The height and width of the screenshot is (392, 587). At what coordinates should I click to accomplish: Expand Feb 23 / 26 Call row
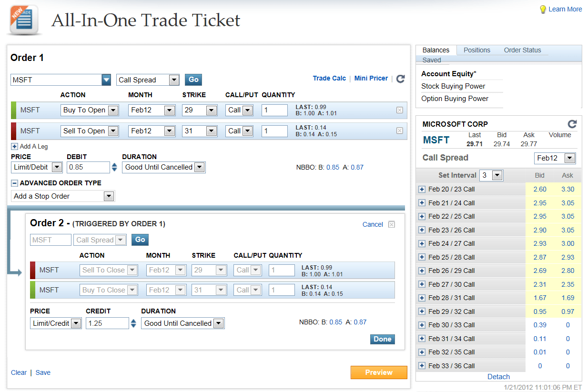tap(422, 230)
